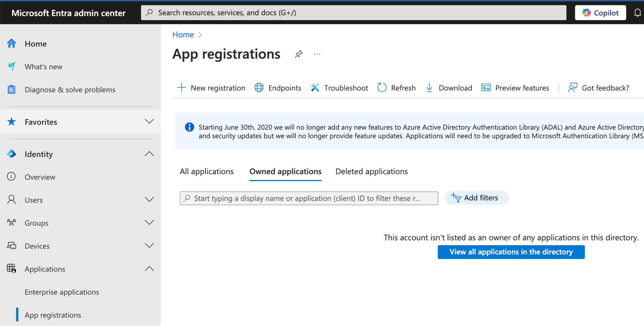Switch to the Deleted applications tab
Image resolution: width=644 pixels, height=326 pixels.
(371, 171)
